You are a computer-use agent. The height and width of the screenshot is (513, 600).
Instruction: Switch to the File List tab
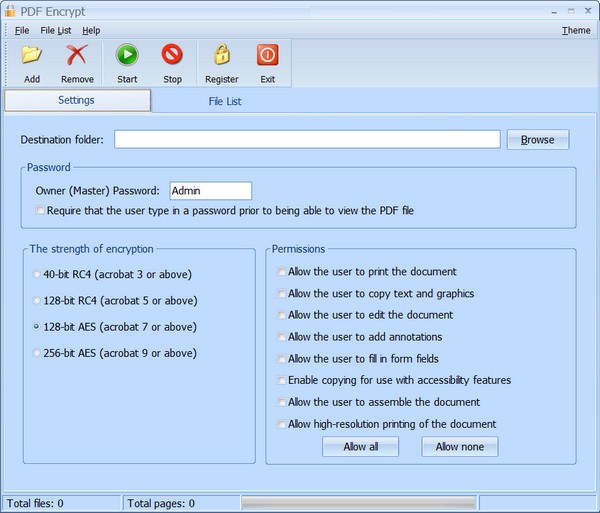coord(225,101)
